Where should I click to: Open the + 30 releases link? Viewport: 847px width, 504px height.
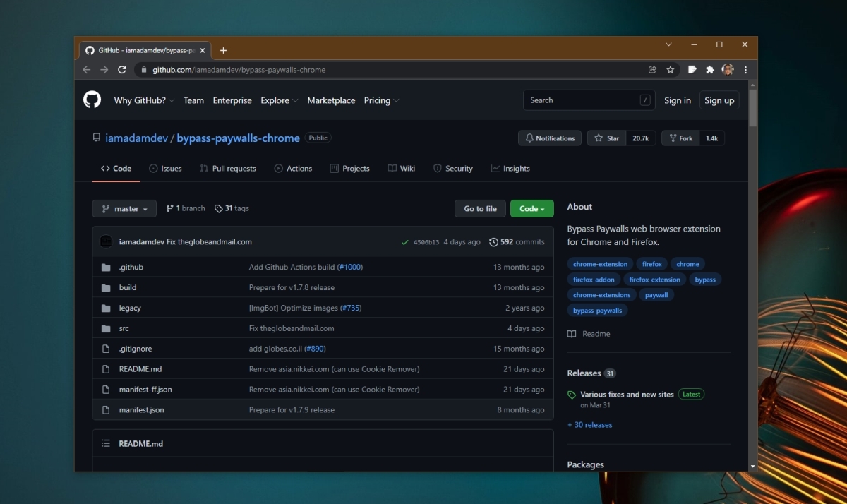pos(589,425)
